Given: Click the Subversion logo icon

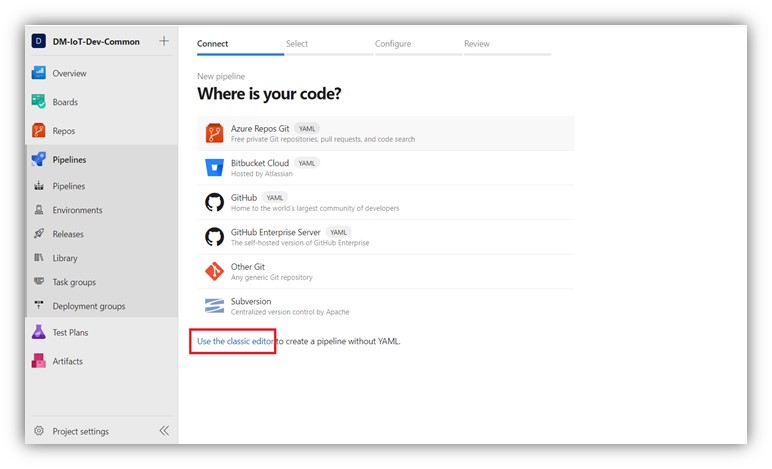Looking at the screenshot, I should pyautogui.click(x=214, y=306).
